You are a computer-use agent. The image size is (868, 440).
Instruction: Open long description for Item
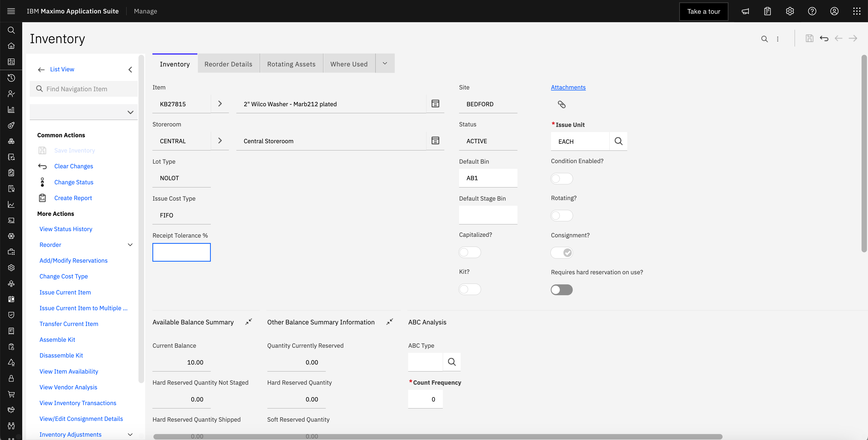point(435,103)
